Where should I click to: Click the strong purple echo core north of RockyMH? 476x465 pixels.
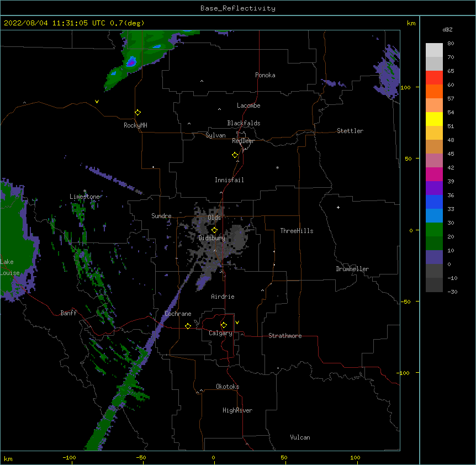[131, 62]
